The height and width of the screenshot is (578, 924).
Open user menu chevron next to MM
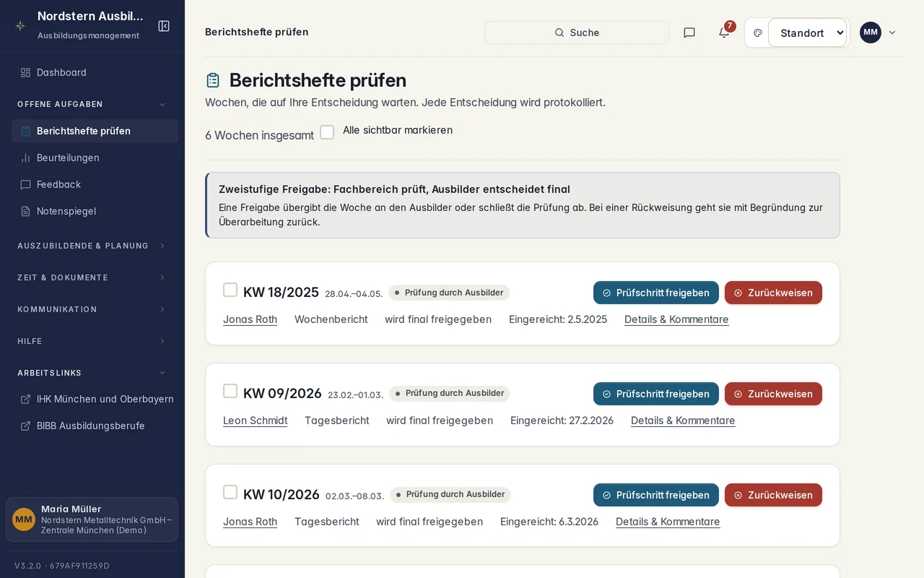click(892, 33)
